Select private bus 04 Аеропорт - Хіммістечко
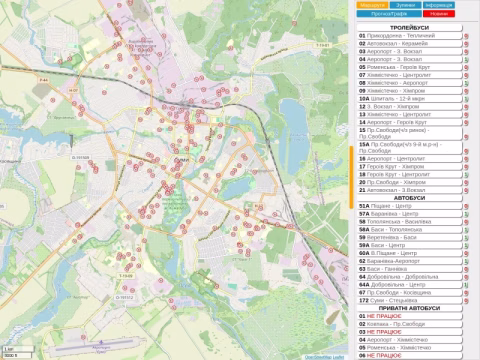Screen dimensions: 480x360 409,340
